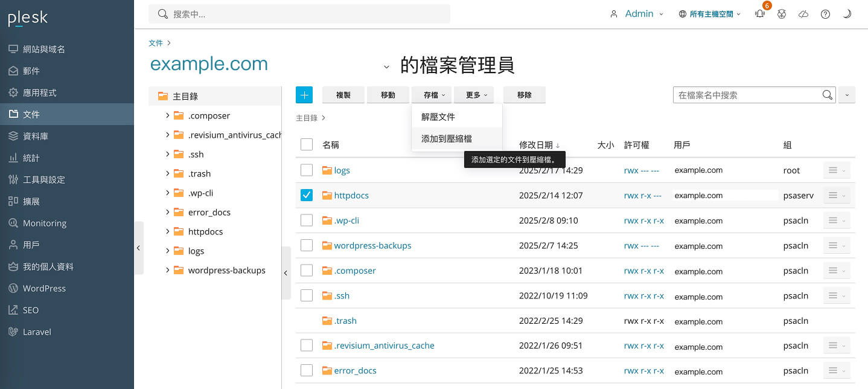Toggle the select-all checkbox in header row
Viewport: 868px width, 389px height.
click(307, 144)
